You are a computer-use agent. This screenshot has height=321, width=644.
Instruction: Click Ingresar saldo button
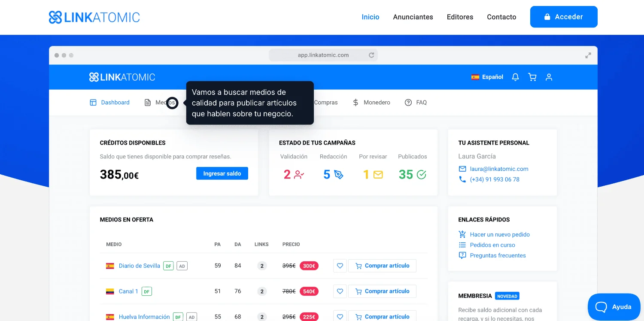[x=222, y=173]
